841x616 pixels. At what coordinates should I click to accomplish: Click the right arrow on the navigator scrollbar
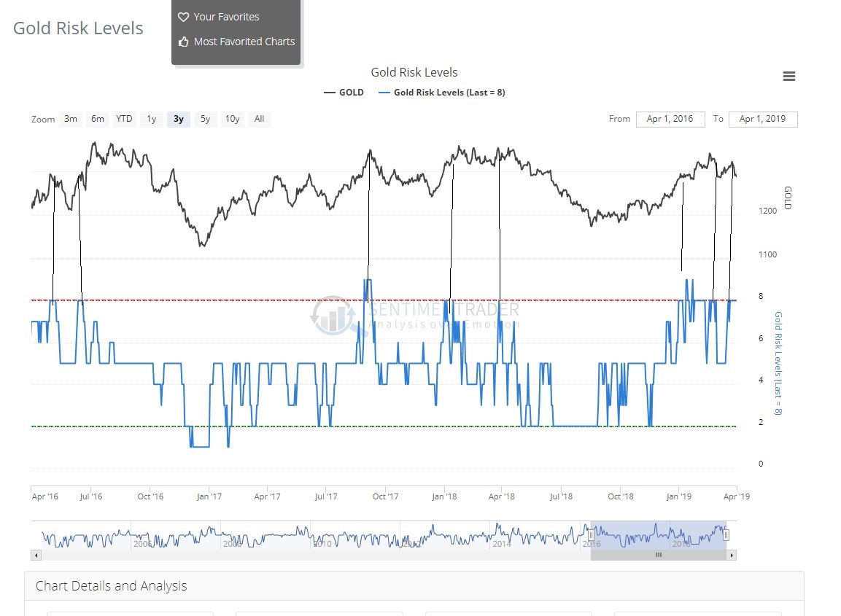[732, 555]
